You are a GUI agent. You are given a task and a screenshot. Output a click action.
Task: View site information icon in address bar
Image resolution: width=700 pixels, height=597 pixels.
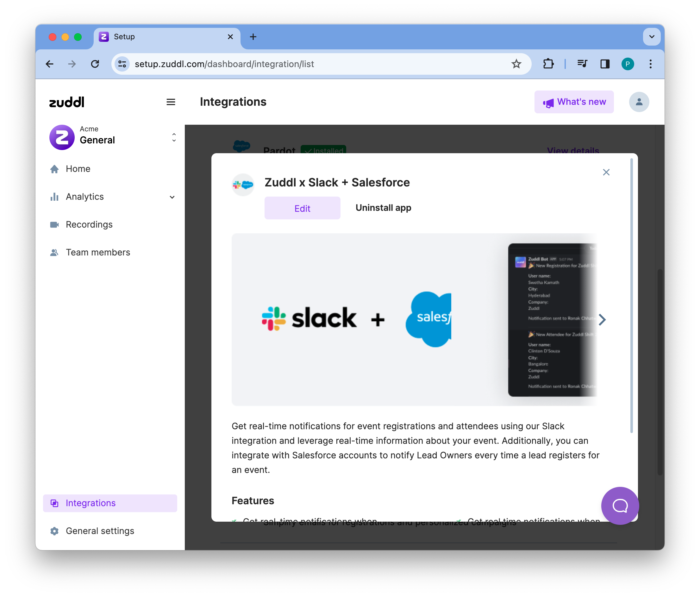(x=122, y=64)
